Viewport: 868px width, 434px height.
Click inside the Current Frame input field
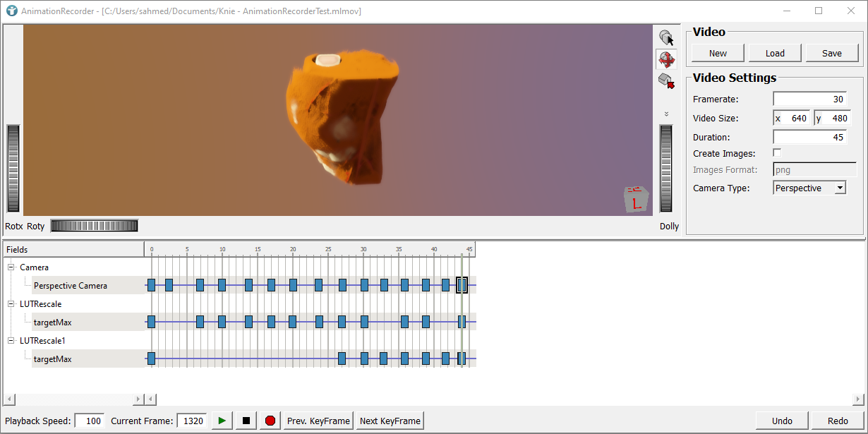pyautogui.click(x=191, y=420)
